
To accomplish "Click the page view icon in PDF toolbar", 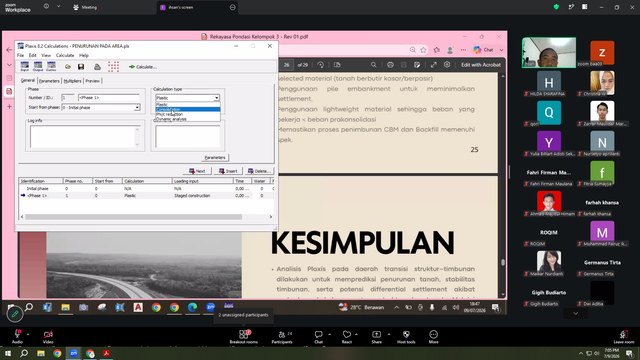I will (x=337, y=65).
